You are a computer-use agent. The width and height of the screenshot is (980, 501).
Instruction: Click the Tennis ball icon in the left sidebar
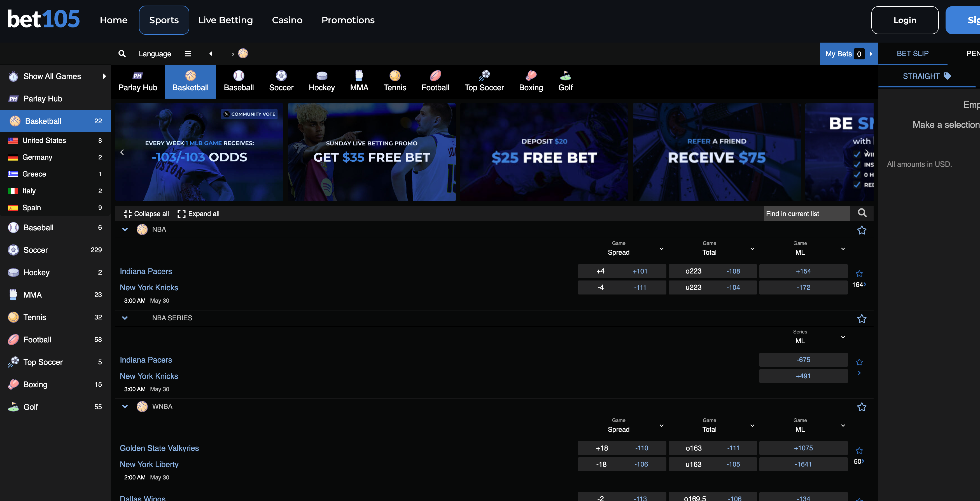pos(13,317)
